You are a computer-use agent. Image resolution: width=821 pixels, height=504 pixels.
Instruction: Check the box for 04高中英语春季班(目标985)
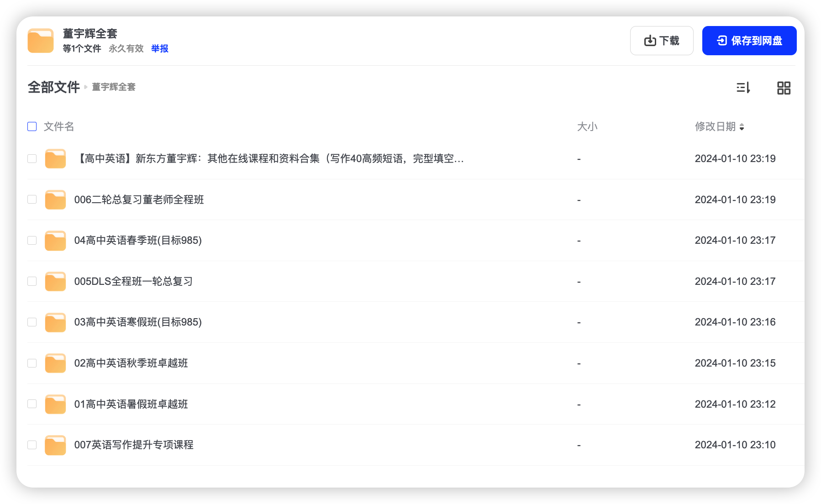pyautogui.click(x=32, y=241)
